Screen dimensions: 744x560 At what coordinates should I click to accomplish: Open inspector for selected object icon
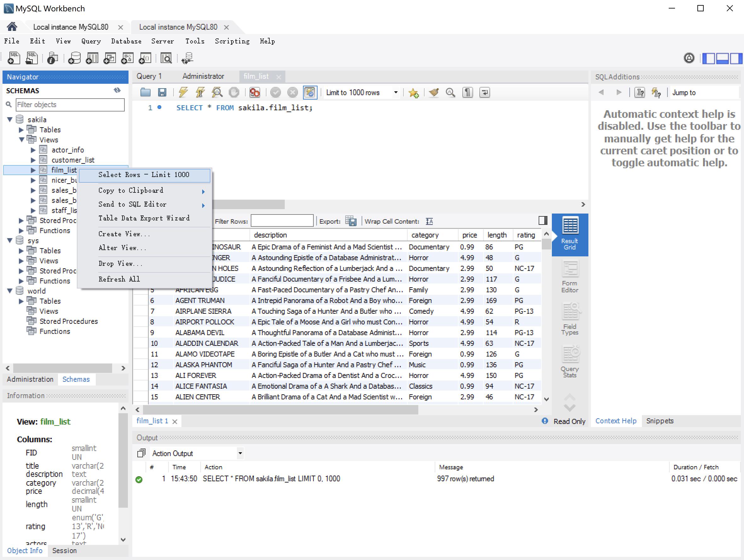(x=53, y=58)
